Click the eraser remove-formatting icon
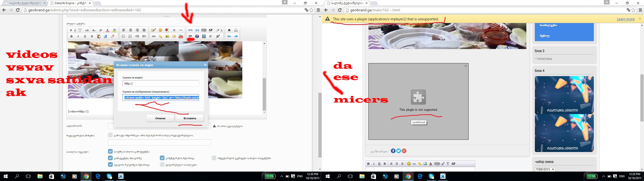This screenshot has height=181, width=644. [x=112, y=36]
